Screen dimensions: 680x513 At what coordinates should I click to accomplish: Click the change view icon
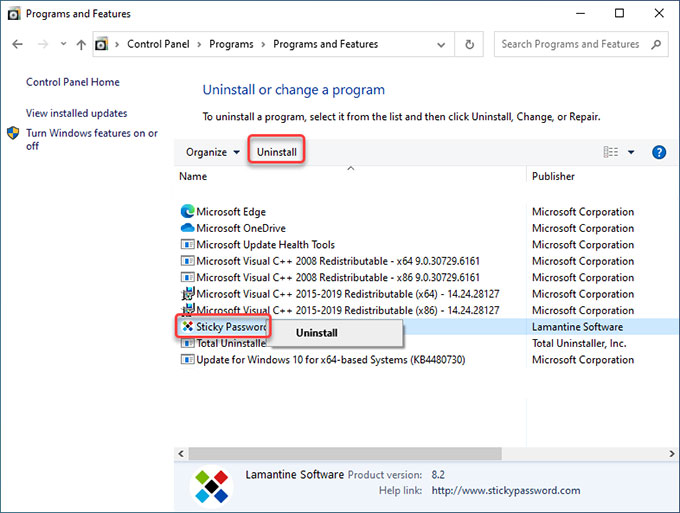[611, 152]
